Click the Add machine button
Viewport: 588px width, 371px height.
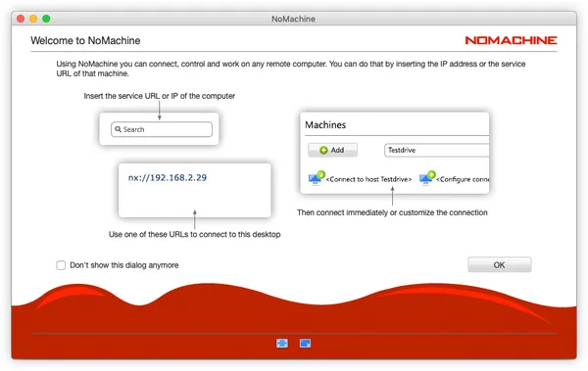332,150
